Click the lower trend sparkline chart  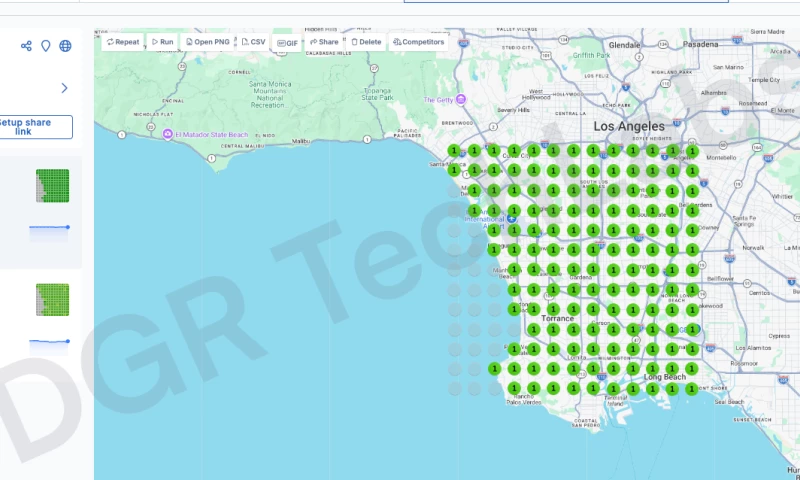(x=49, y=347)
